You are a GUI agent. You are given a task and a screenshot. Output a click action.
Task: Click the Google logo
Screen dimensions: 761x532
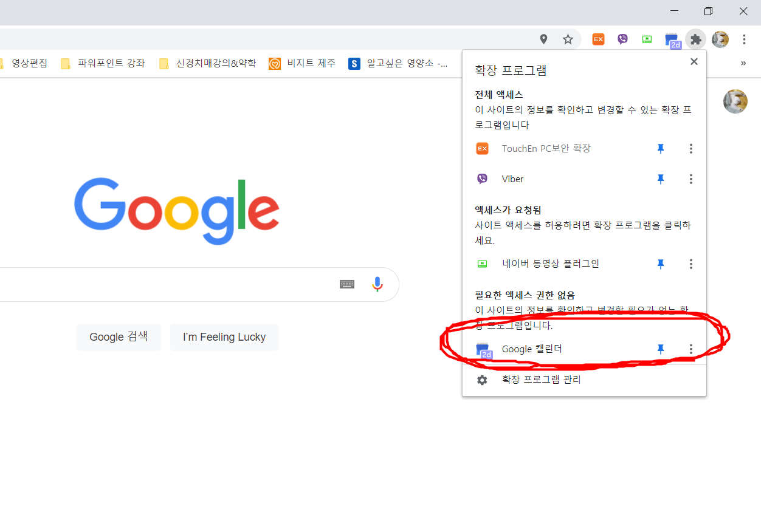coord(177,211)
